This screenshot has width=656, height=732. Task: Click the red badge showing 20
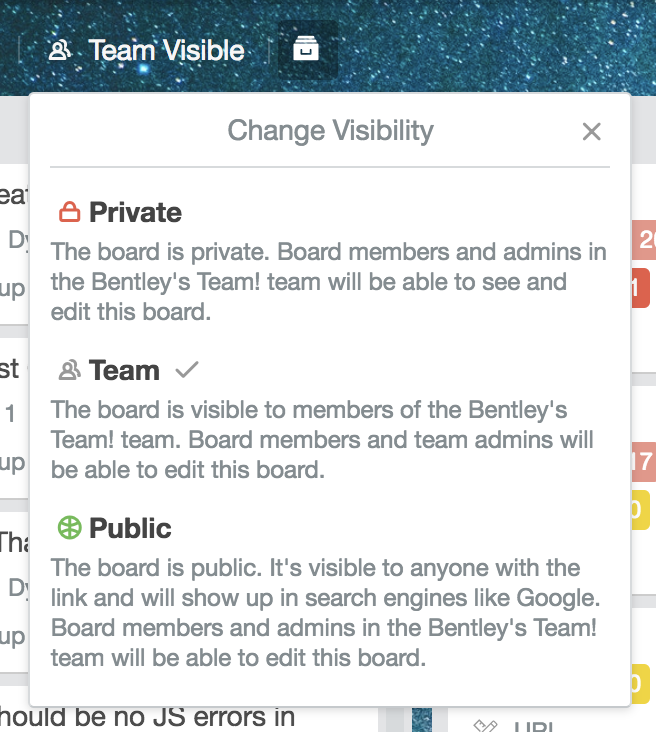(x=644, y=240)
